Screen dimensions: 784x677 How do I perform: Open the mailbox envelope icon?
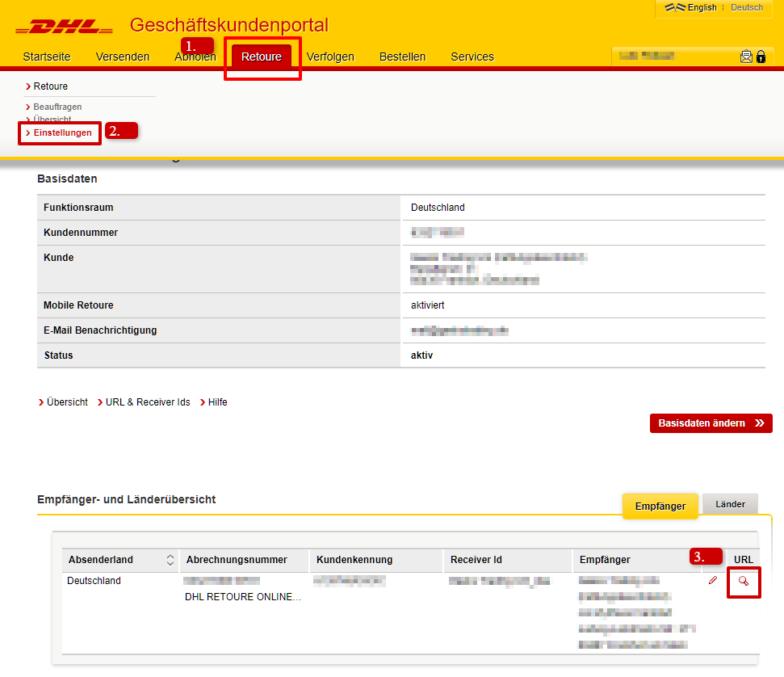click(746, 57)
